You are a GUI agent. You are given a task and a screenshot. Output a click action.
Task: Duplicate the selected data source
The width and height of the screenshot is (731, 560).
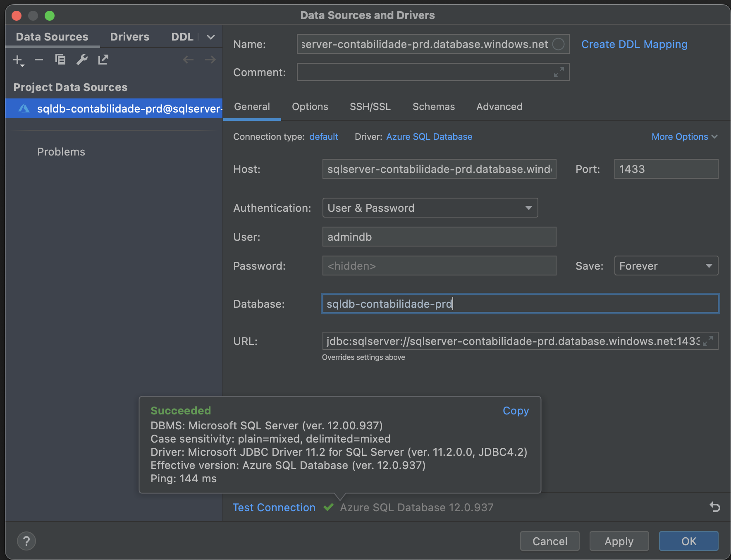point(60,60)
